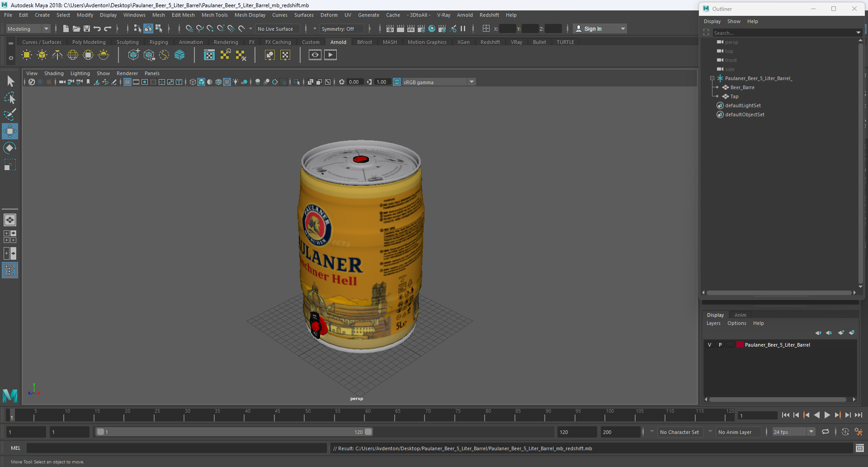
Task: Toggle use all lights in viewport
Action: click(236, 82)
